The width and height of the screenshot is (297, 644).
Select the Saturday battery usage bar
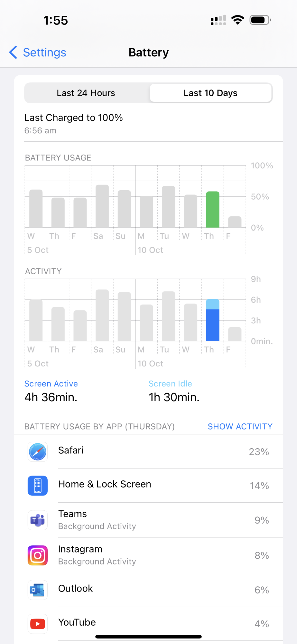pos(102,206)
